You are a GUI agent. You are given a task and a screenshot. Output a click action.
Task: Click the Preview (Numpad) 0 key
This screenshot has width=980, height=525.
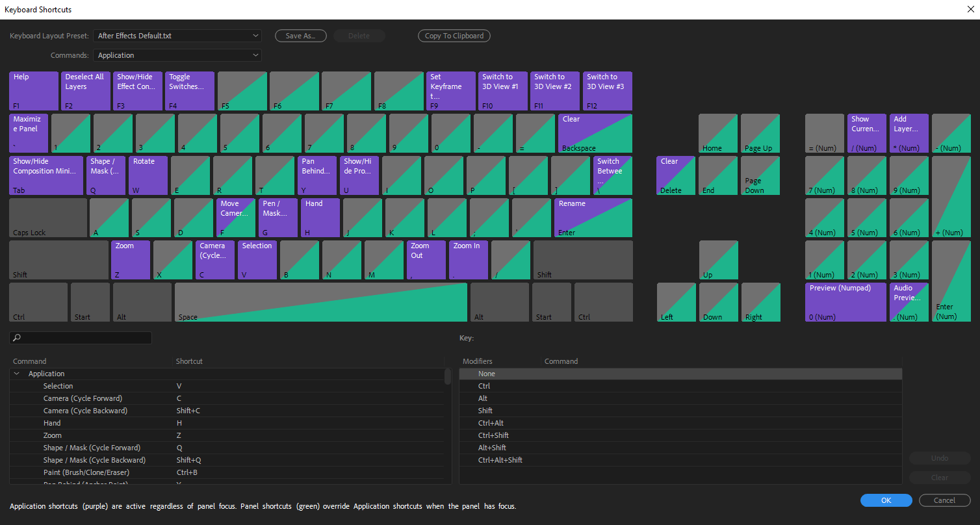(x=845, y=301)
